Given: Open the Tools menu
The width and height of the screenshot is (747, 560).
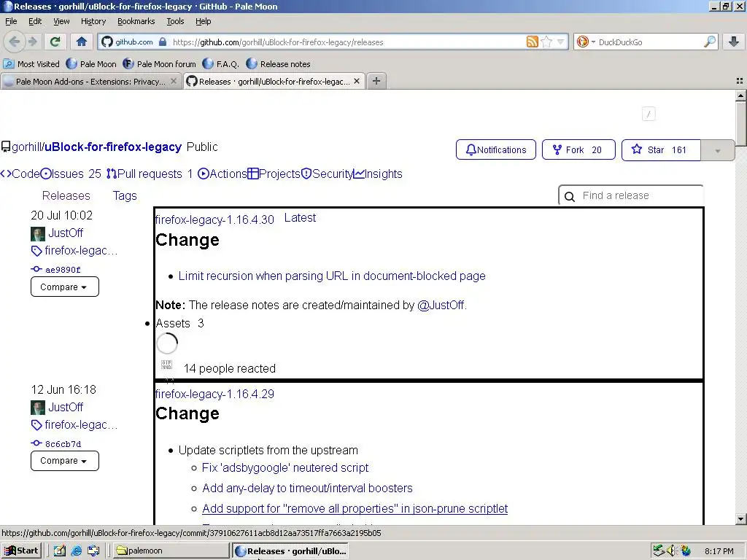Looking at the screenshot, I should [x=175, y=21].
